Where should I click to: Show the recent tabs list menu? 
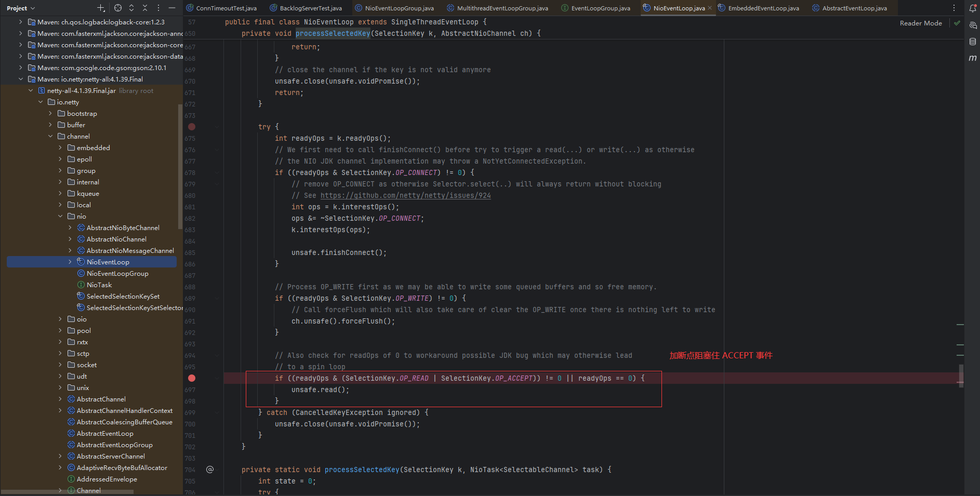[x=954, y=8]
